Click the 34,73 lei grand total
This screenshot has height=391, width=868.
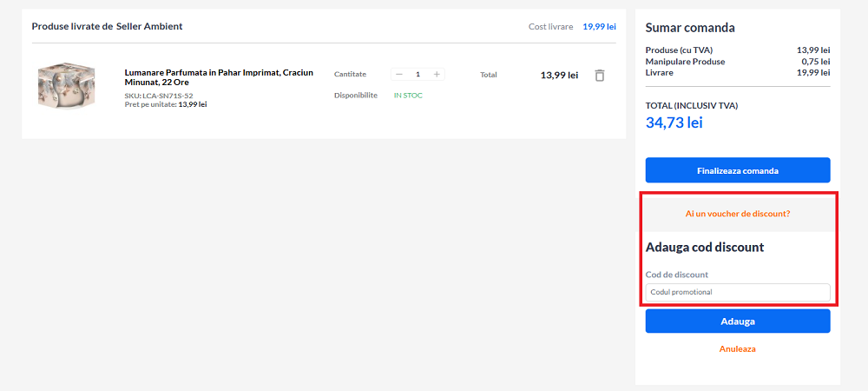(x=674, y=123)
